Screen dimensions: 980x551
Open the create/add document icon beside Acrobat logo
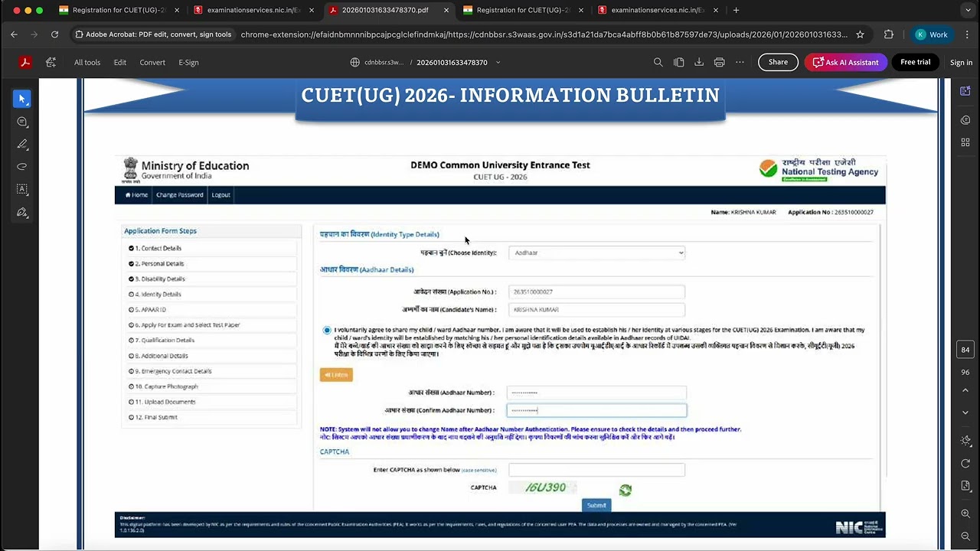pyautogui.click(x=51, y=62)
